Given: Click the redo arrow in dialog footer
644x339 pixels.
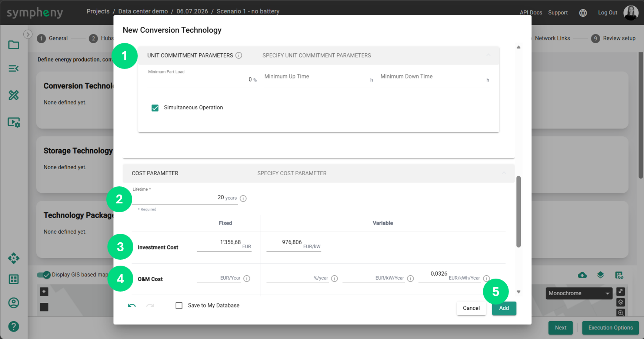Looking at the screenshot, I should click(150, 305).
